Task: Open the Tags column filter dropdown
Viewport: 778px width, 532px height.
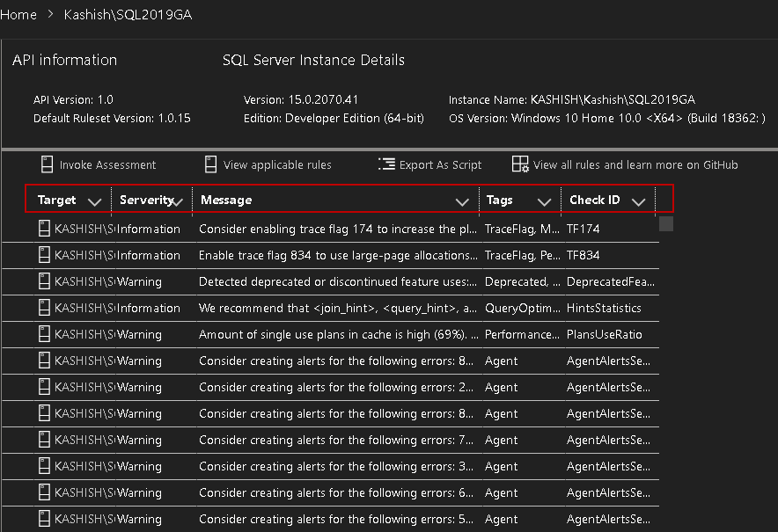Action: pyautogui.click(x=543, y=201)
